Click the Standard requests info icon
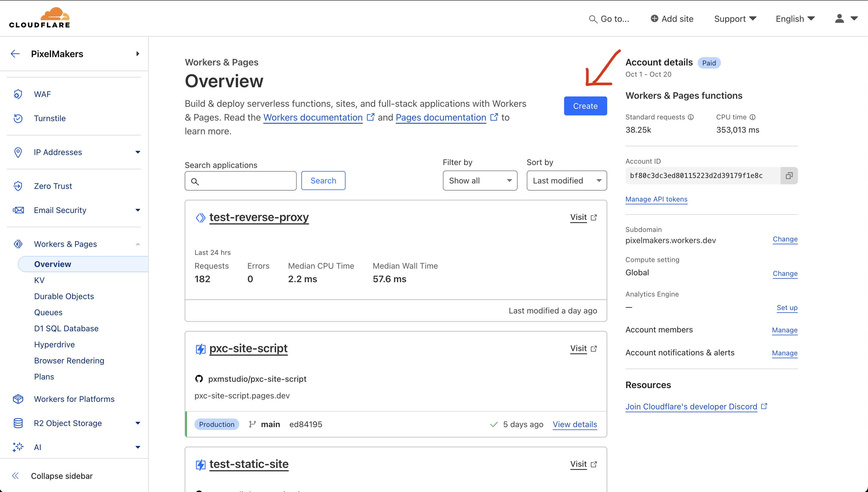868x492 pixels. coord(691,117)
